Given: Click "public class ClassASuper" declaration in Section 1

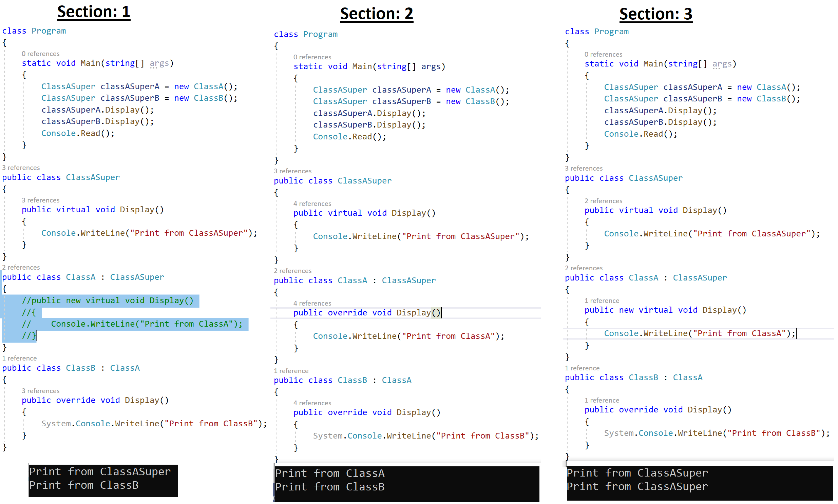Looking at the screenshot, I should pos(61,177).
